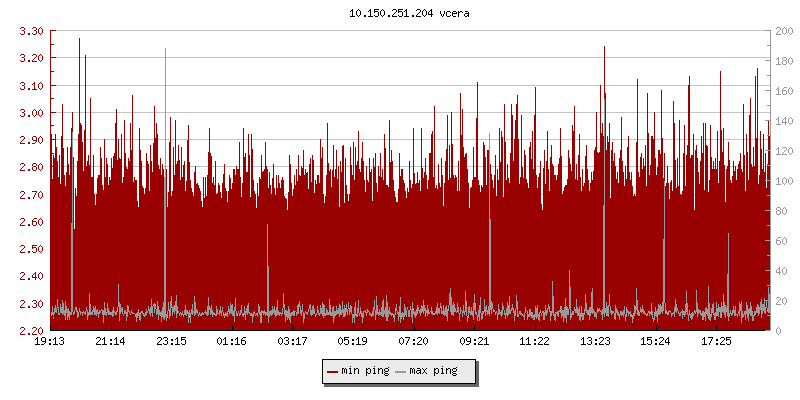Click the 09:21 time axis label
The height and width of the screenshot is (400, 800).
pyautogui.click(x=474, y=342)
